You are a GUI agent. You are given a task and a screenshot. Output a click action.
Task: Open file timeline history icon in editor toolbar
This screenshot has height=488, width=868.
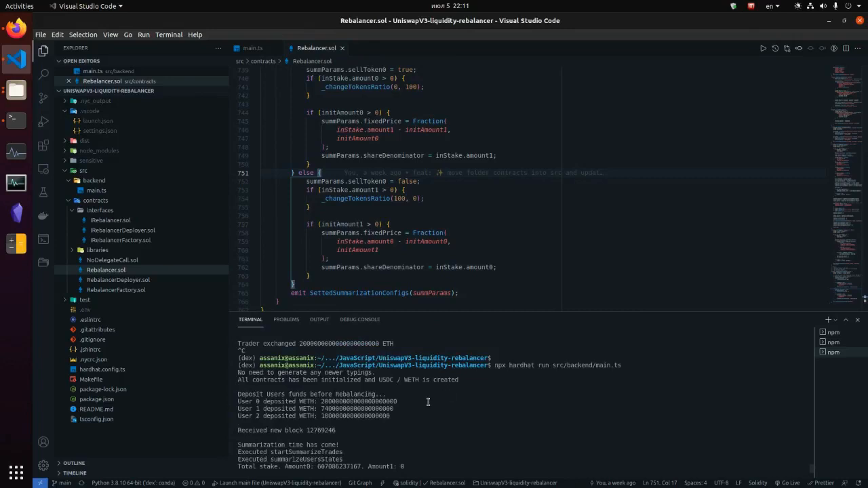tap(775, 48)
